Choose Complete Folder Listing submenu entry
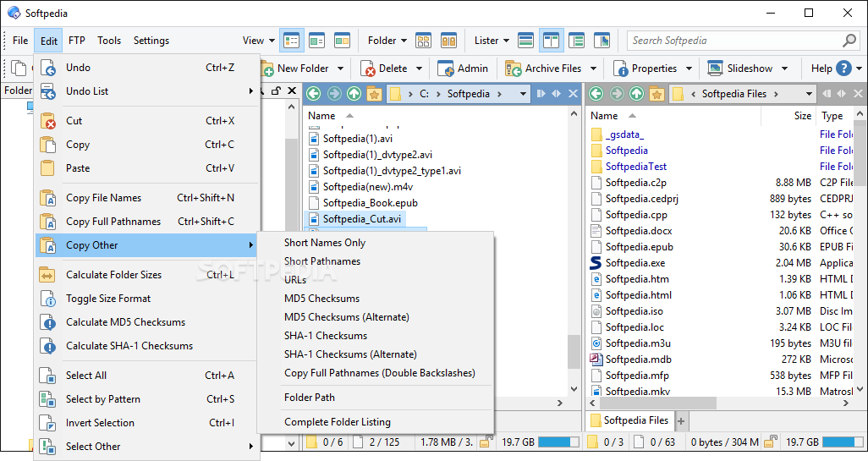Screen dimensions: 868x461 point(337,422)
